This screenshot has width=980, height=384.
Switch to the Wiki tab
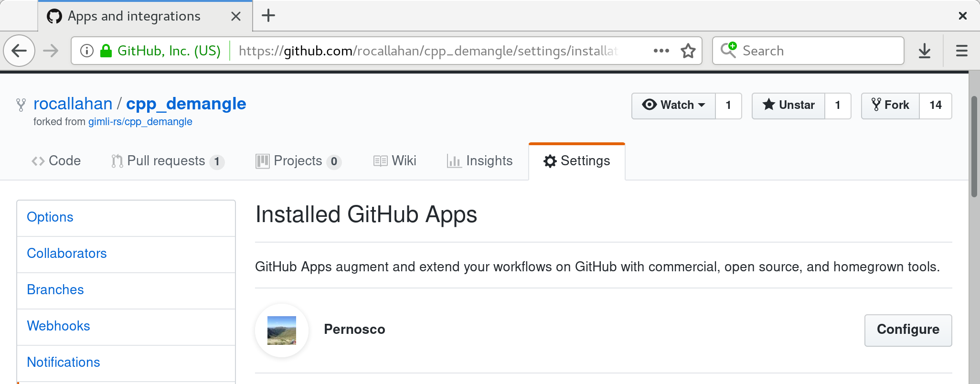(394, 161)
